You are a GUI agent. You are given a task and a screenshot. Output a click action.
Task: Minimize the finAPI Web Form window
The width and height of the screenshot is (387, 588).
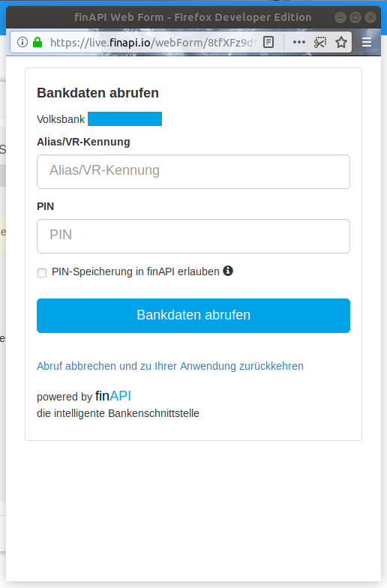[340, 17]
